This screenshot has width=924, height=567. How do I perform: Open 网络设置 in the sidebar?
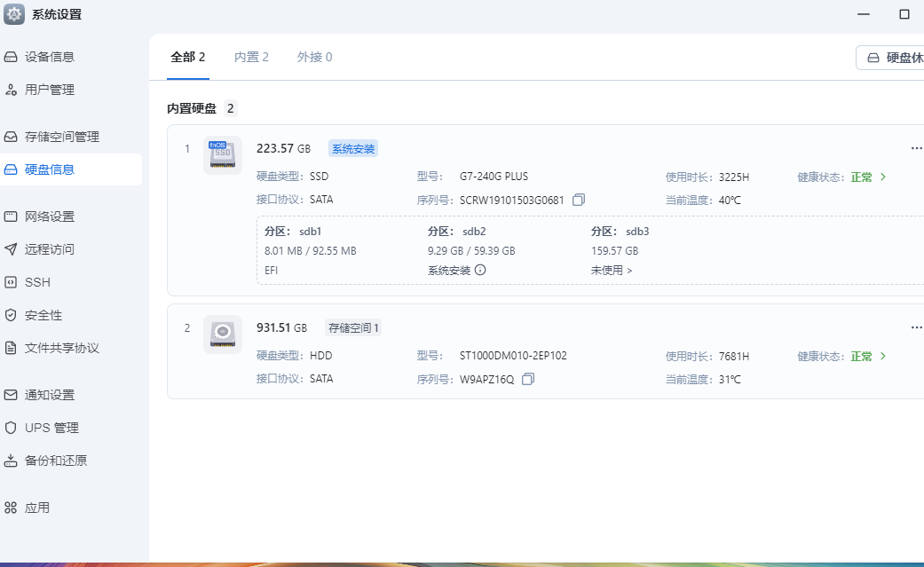point(50,217)
